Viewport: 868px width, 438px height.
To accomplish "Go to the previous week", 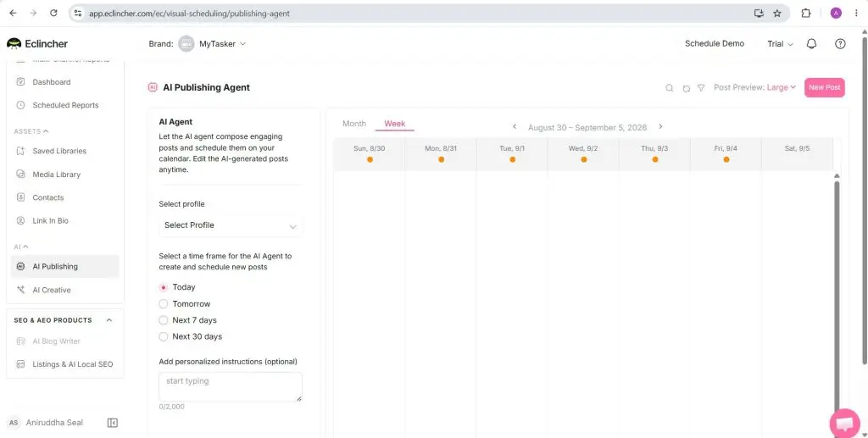I will [x=515, y=126].
